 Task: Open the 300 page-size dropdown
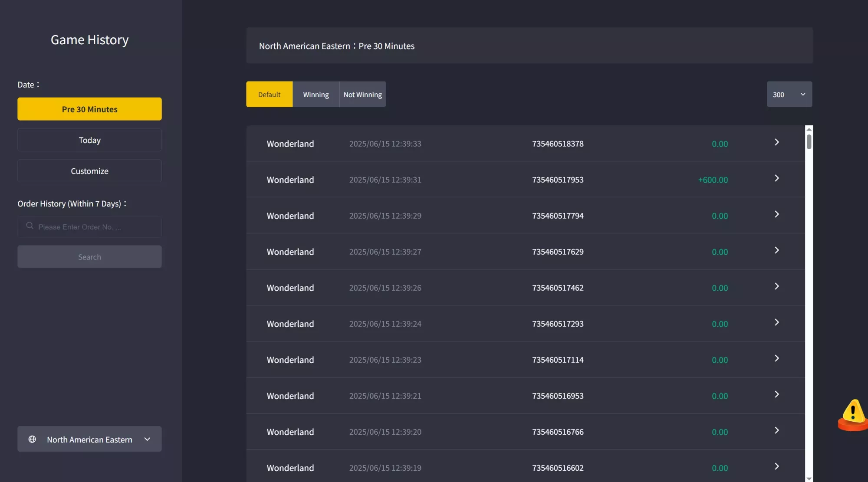tap(789, 94)
